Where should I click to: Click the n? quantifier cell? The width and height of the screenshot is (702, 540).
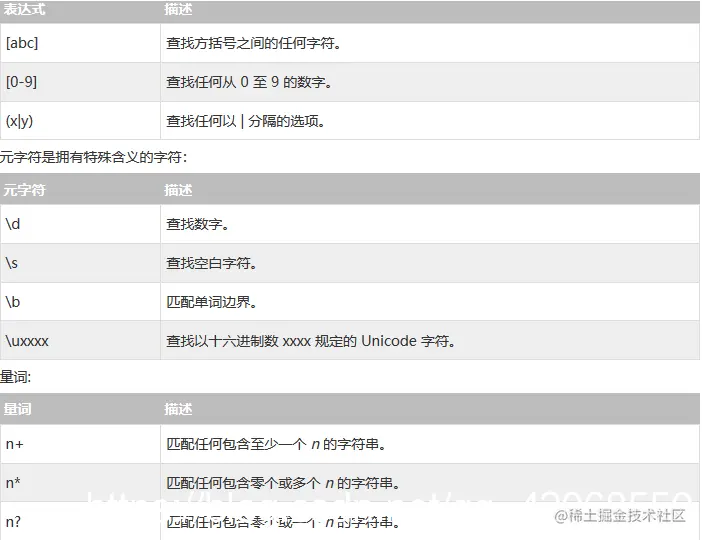80,521
